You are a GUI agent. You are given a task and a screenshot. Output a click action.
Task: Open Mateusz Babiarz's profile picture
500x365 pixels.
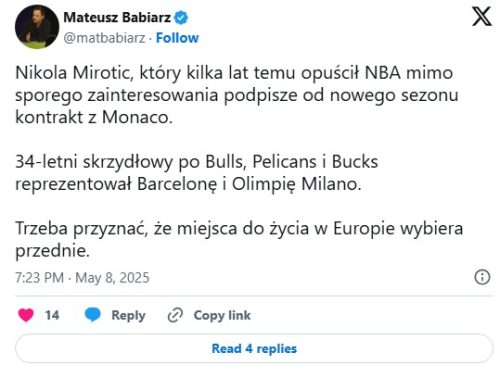[x=37, y=27]
